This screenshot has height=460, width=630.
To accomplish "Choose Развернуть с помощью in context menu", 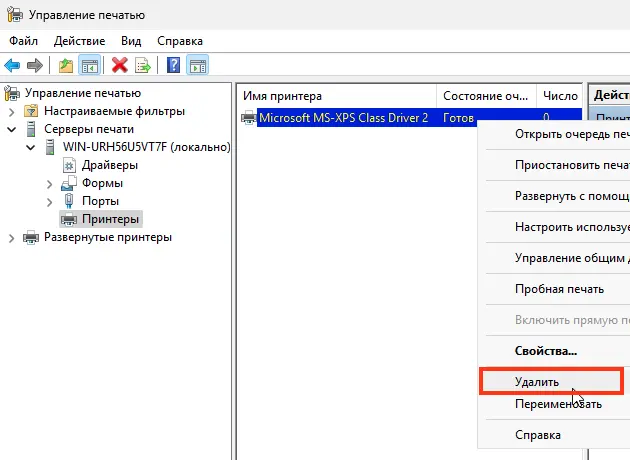I will click(554, 196).
